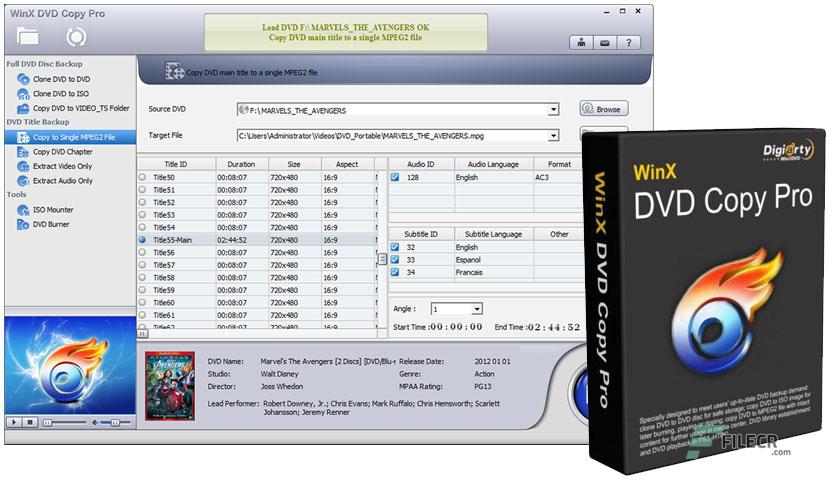
Task: Select the Title57 radio button
Action: pos(142,264)
